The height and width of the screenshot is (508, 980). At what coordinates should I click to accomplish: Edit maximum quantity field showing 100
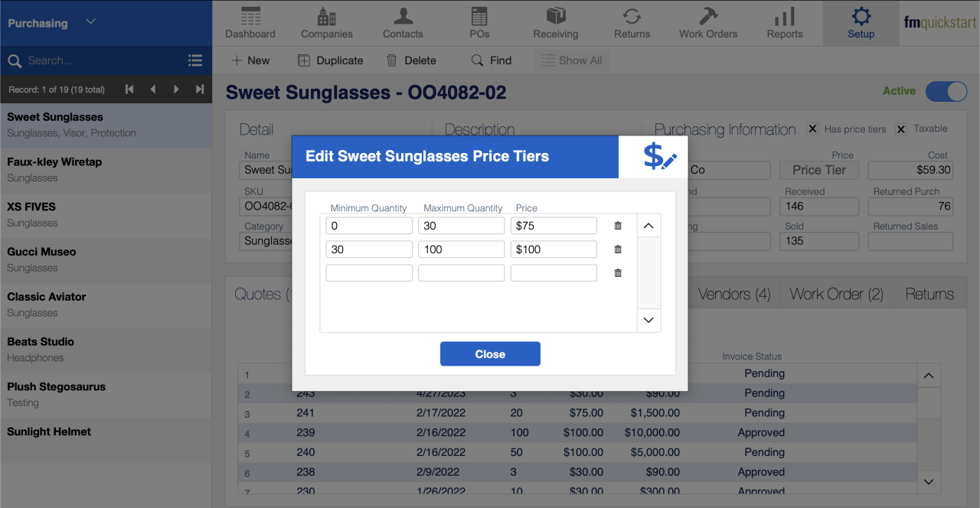coord(462,249)
